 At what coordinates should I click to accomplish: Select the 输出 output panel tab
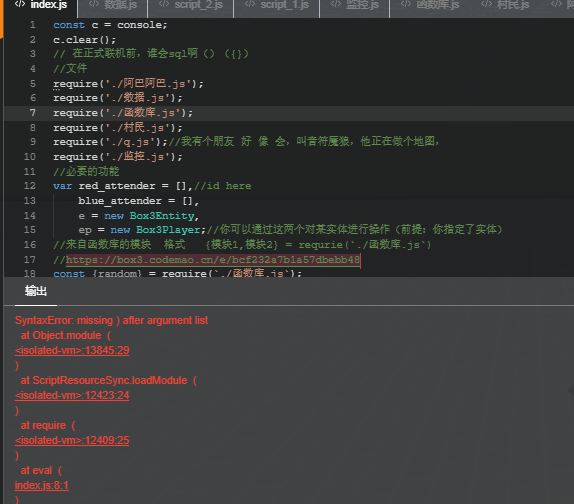click(x=36, y=291)
